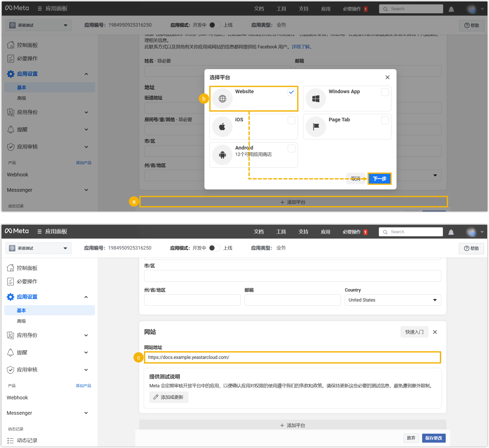Open the Country dropdown showing United States
Image resolution: width=489 pixels, height=448 pixels.
tap(393, 300)
